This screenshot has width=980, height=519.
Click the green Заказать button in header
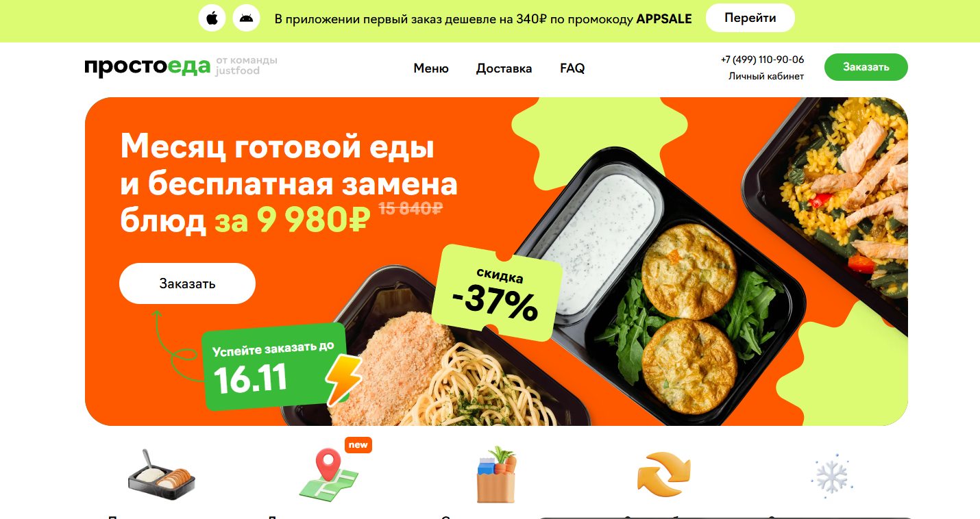[866, 67]
